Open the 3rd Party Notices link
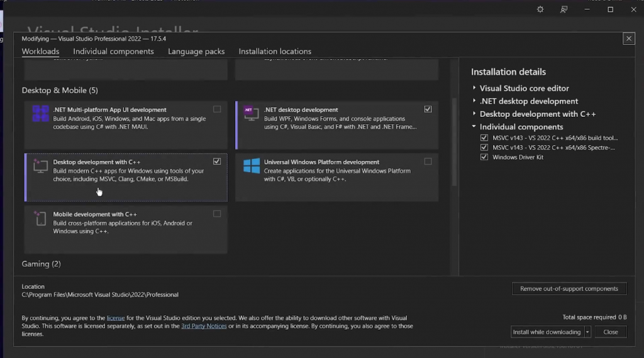Image resolution: width=644 pixels, height=358 pixels. (204, 326)
